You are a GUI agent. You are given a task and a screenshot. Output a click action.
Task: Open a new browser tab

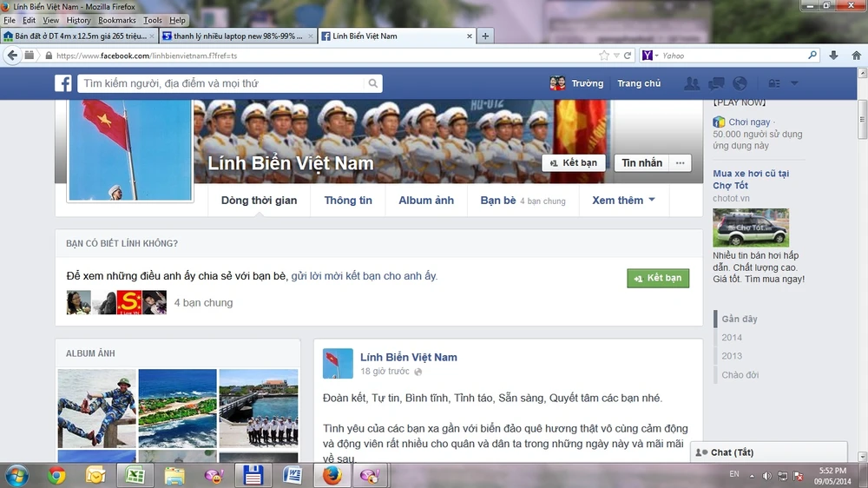485,36
